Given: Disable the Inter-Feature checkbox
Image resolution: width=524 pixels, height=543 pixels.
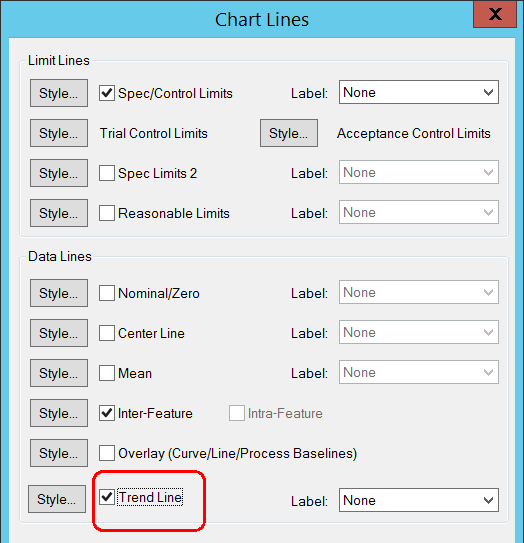Looking at the screenshot, I should (x=107, y=413).
